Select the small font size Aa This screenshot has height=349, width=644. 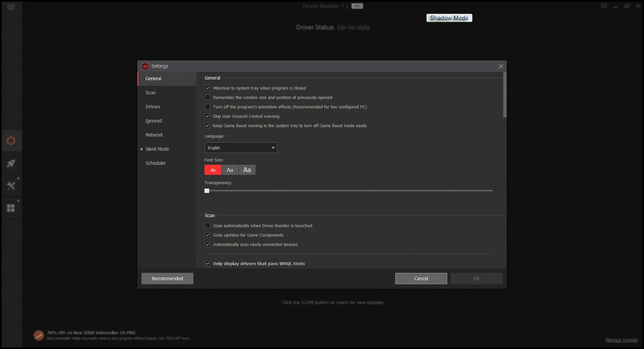(213, 170)
